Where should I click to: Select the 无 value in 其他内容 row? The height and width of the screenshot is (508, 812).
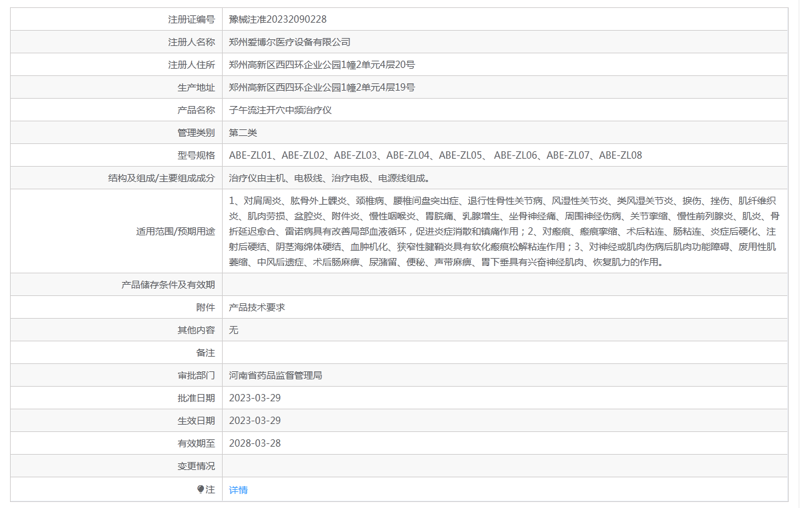pos(233,330)
